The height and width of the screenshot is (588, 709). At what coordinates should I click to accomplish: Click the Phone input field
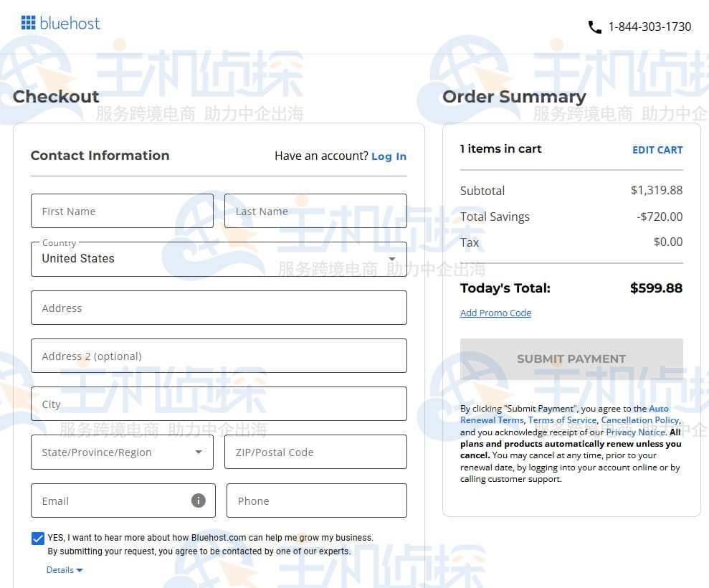(316, 501)
